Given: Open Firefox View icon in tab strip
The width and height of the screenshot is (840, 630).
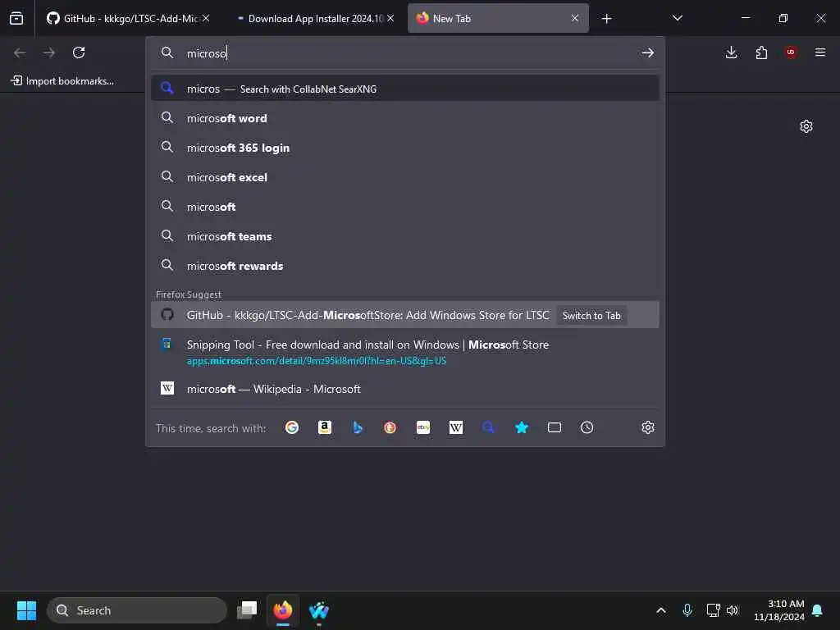Looking at the screenshot, I should (x=16, y=18).
